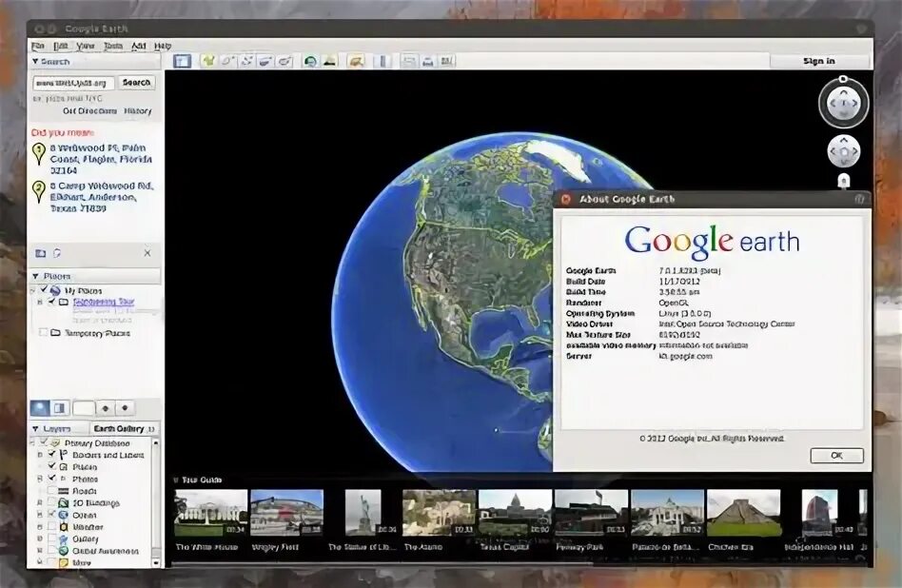Open the Edit menu
Viewport: 902px width, 588px height.
(61, 46)
